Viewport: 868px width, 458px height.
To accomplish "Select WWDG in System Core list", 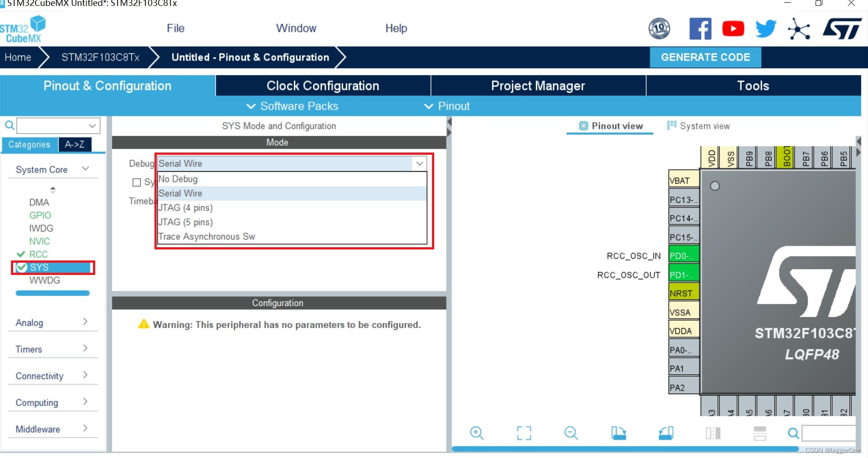I will [45, 280].
